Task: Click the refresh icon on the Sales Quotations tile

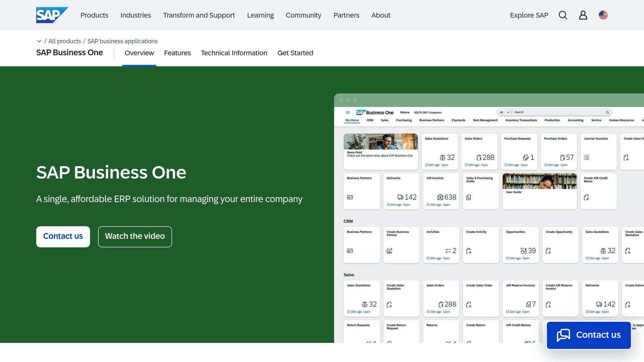Action: pyautogui.click(x=427, y=165)
